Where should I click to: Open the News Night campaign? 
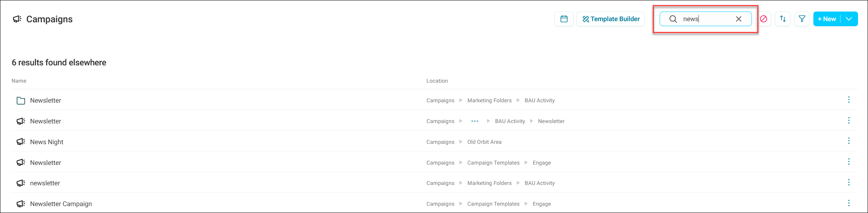tap(47, 142)
